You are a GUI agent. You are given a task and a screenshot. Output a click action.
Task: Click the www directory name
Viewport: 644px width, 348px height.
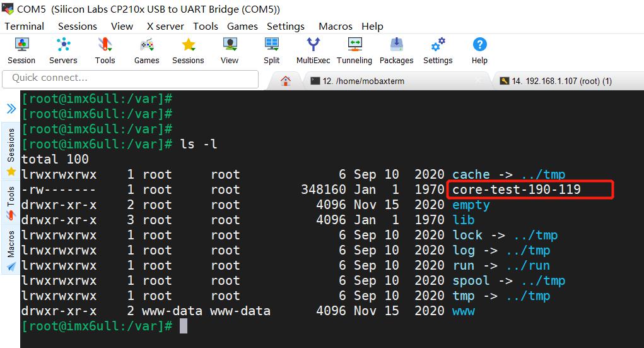coord(463,311)
